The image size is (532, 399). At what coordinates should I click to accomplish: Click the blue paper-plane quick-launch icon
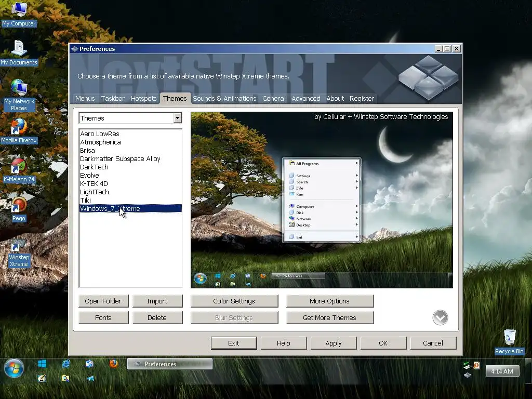(90, 378)
